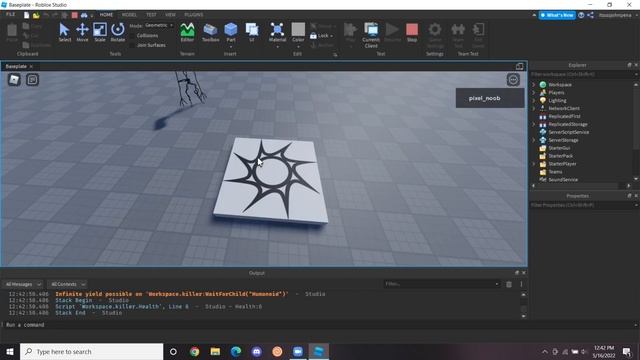This screenshot has width=640, height=360.
Task: Click the open file icon in quick access bar
Action: point(36,15)
